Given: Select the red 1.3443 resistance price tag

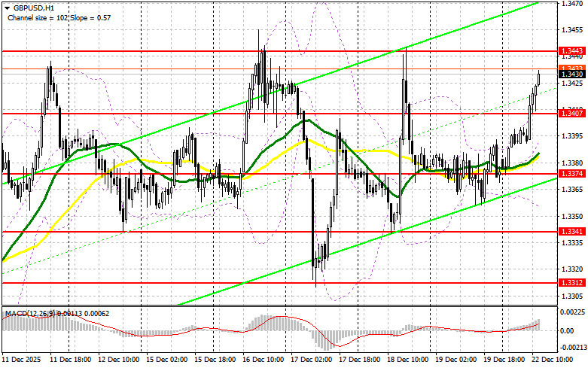Looking at the screenshot, I should point(572,50).
